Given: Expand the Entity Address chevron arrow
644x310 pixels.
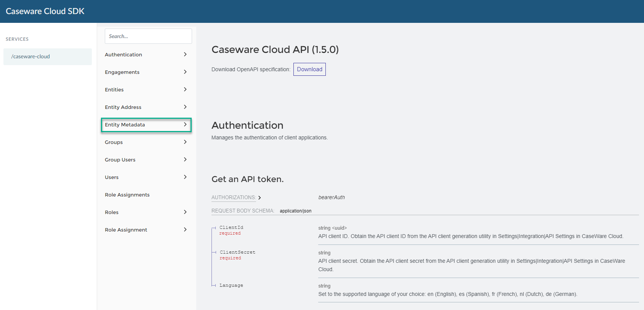Looking at the screenshot, I should (185, 107).
